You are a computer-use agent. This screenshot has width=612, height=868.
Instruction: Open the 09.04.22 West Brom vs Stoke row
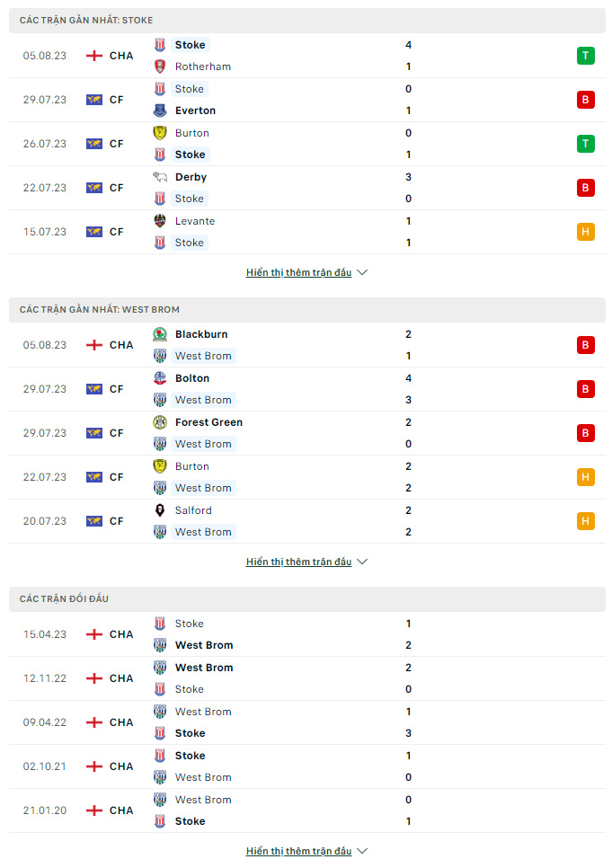pos(307,722)
